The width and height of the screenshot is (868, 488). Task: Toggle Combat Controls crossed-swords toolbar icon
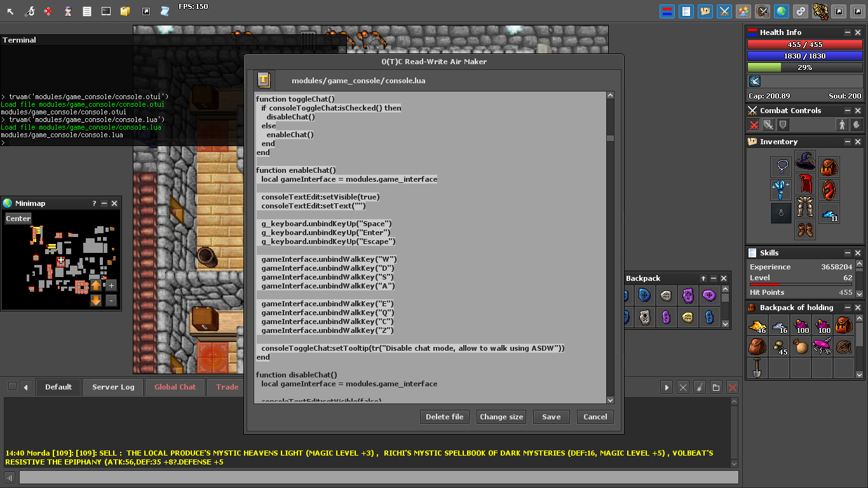point(724,11)
